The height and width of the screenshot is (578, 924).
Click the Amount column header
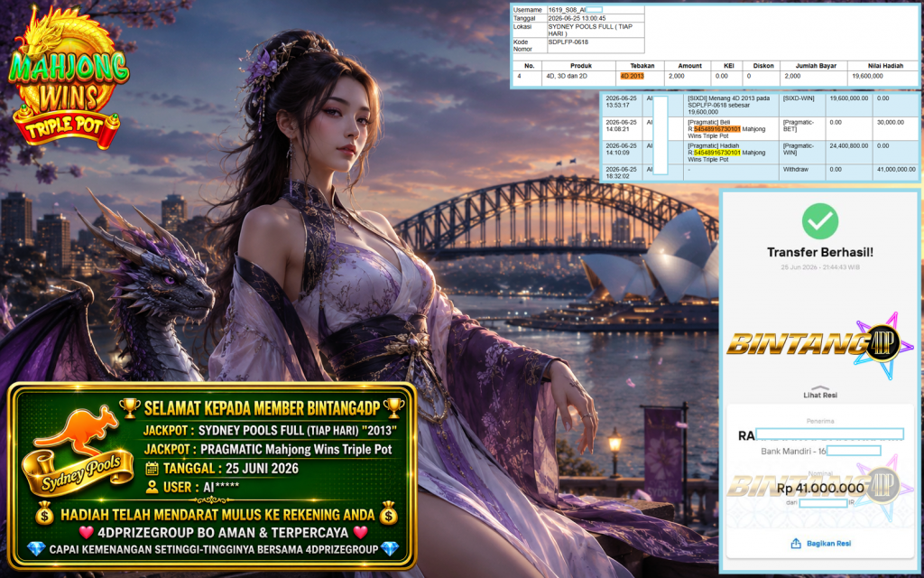click(689, 65)
